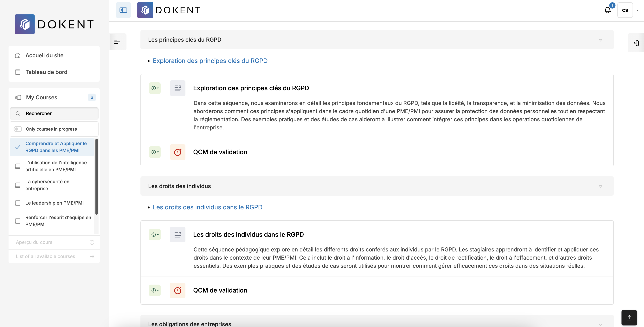Click the checkmark icon of the RGPD course
The height and width of the screenshot is (327, 644).
click(18, 147)
